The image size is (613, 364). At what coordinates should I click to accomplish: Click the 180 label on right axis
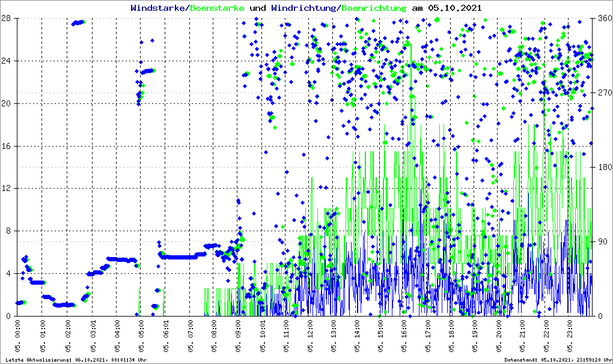[603, 167]
